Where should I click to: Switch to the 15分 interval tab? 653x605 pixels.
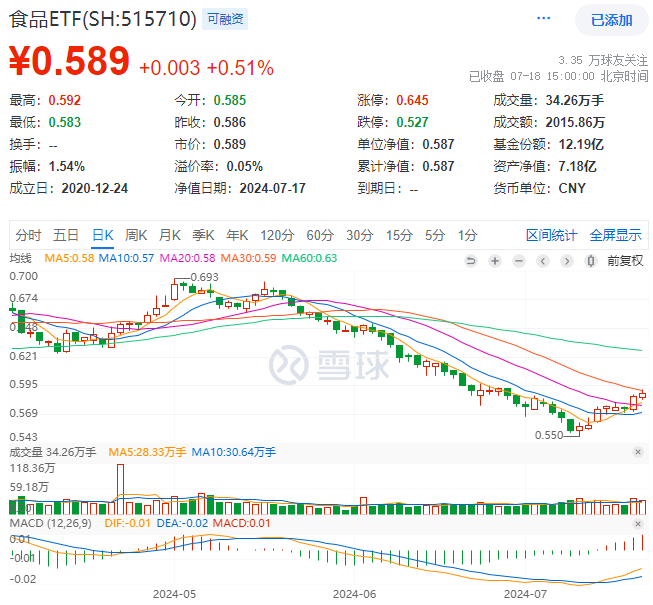(x=399, y=235)
